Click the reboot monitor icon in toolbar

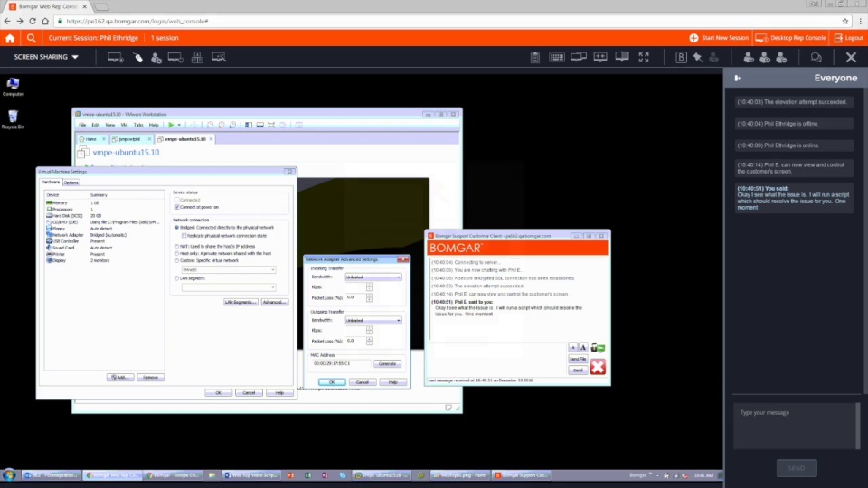[x=175, y=58]
